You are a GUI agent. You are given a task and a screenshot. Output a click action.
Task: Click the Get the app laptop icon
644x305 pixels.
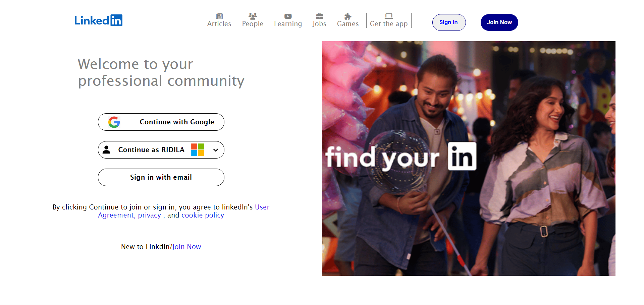point(388,15)
